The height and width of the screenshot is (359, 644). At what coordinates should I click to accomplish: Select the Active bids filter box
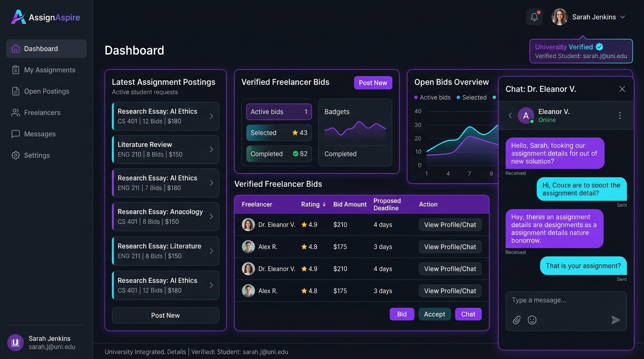(279, 112)
